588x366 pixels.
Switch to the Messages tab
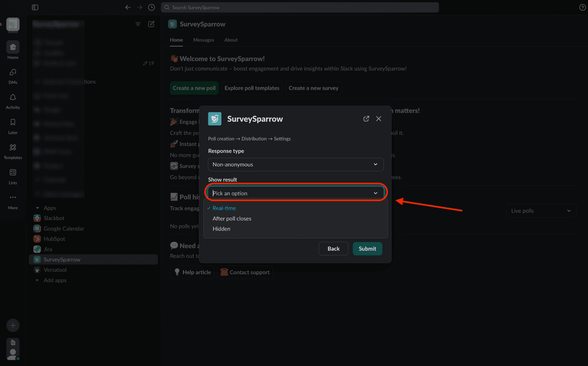(x=203, y=40)
